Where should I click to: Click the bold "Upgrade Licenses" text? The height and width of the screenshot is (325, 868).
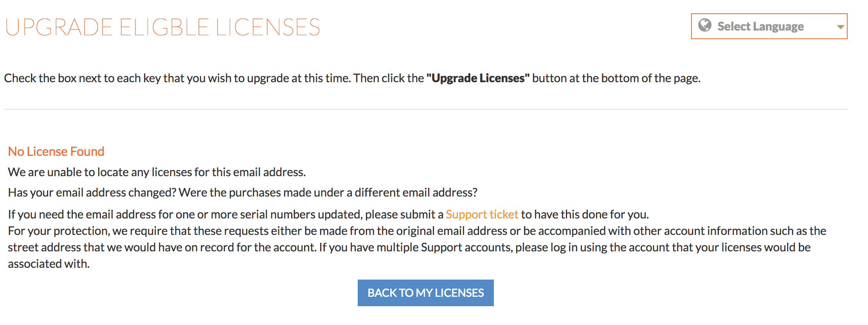(478, 78)
